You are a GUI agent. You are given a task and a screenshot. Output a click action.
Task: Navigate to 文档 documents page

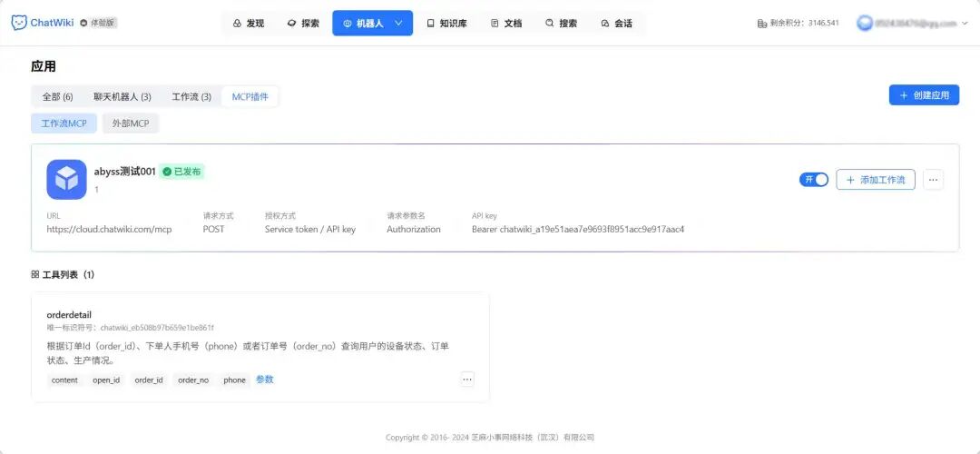[506, 24]
